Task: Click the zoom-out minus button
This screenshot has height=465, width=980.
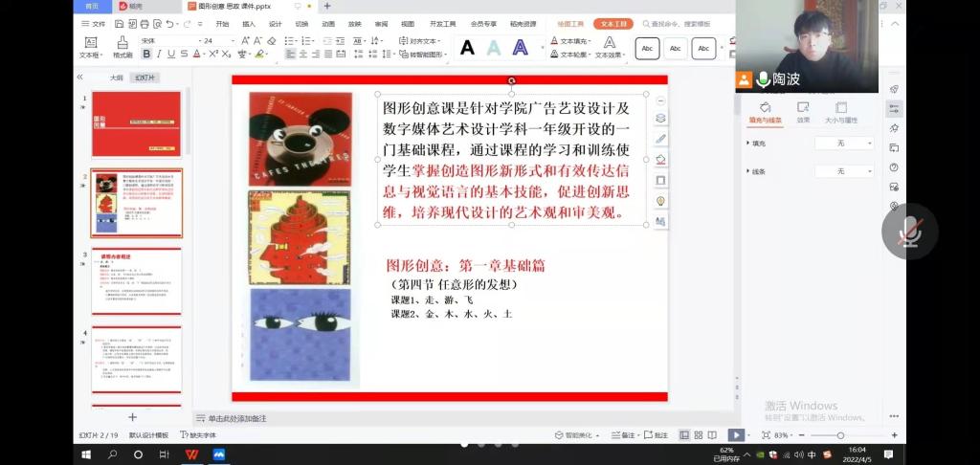Action: click(802, 435)
